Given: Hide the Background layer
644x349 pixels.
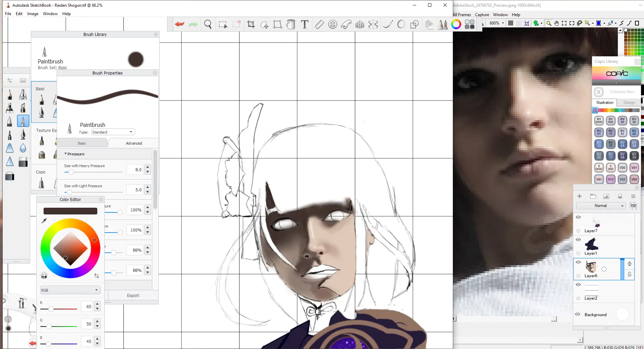Looking at the screenshot, I should click(x=578, y=314).
